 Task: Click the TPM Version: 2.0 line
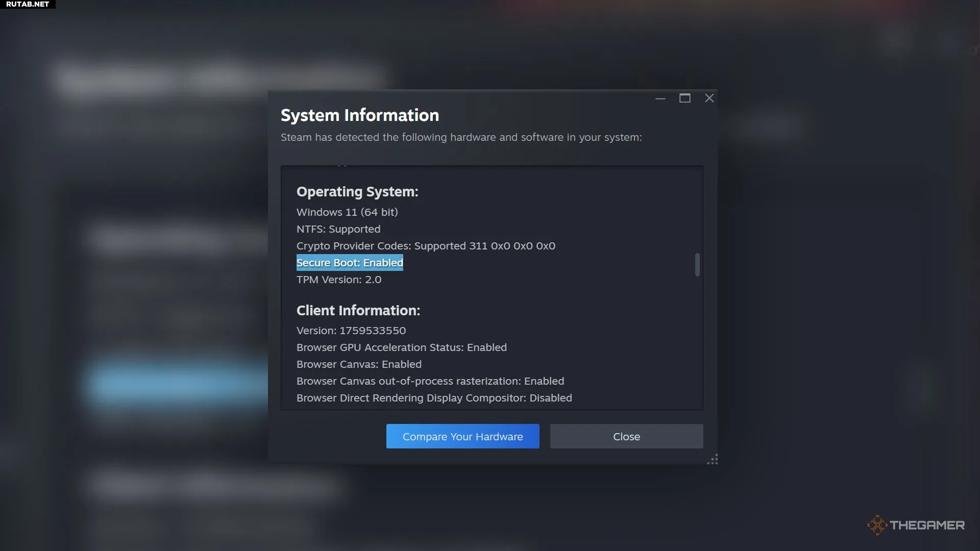pyautogui.click(x=339, y=280)
